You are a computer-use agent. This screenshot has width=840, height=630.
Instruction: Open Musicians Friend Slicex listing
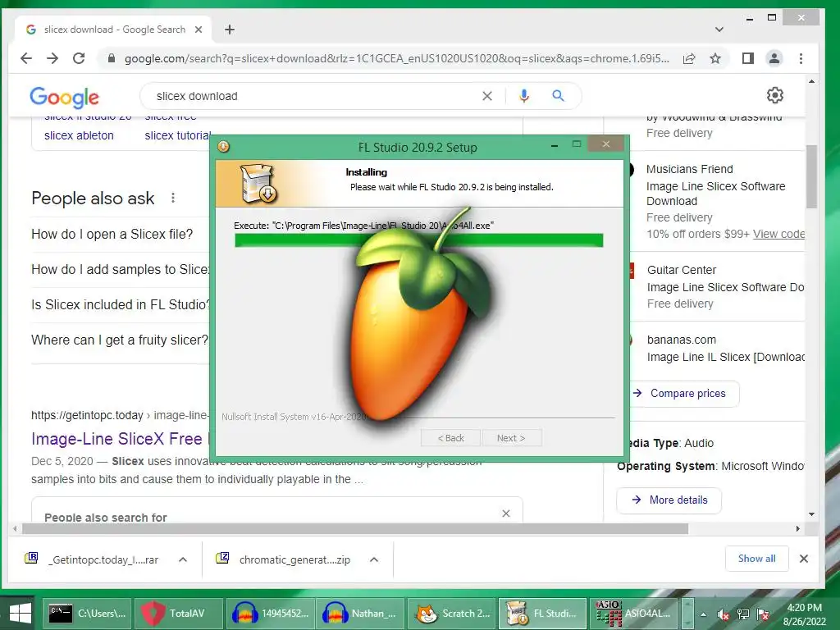coord(715,194)
